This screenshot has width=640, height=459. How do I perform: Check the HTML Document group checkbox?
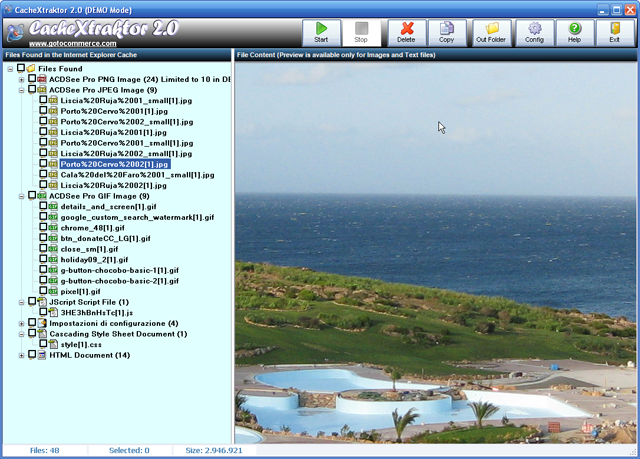(32, 354)
